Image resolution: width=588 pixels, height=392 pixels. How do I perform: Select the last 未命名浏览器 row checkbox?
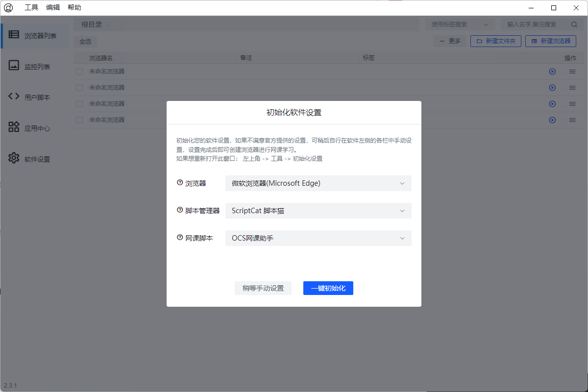click(79, 120)
